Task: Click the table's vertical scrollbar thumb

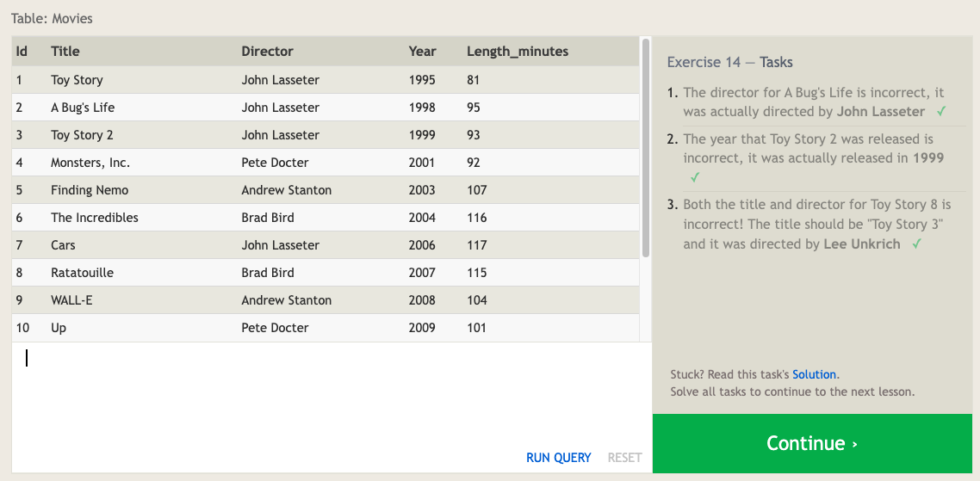Action: click(x=646, y=147)
